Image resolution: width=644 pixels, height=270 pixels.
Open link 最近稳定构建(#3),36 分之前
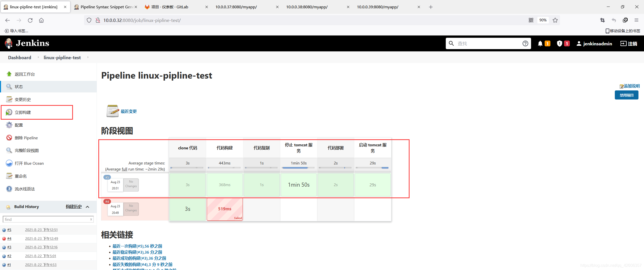click(x=137, y=252)
